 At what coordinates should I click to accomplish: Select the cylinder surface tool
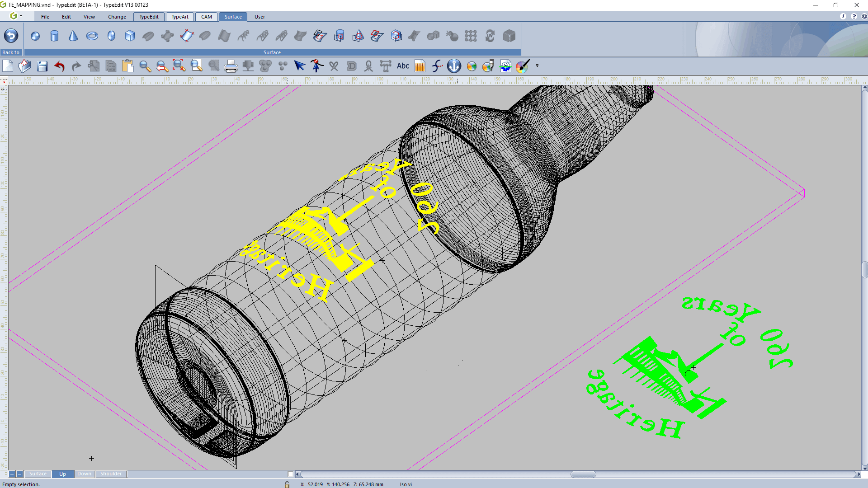click(x=54, y=36)
